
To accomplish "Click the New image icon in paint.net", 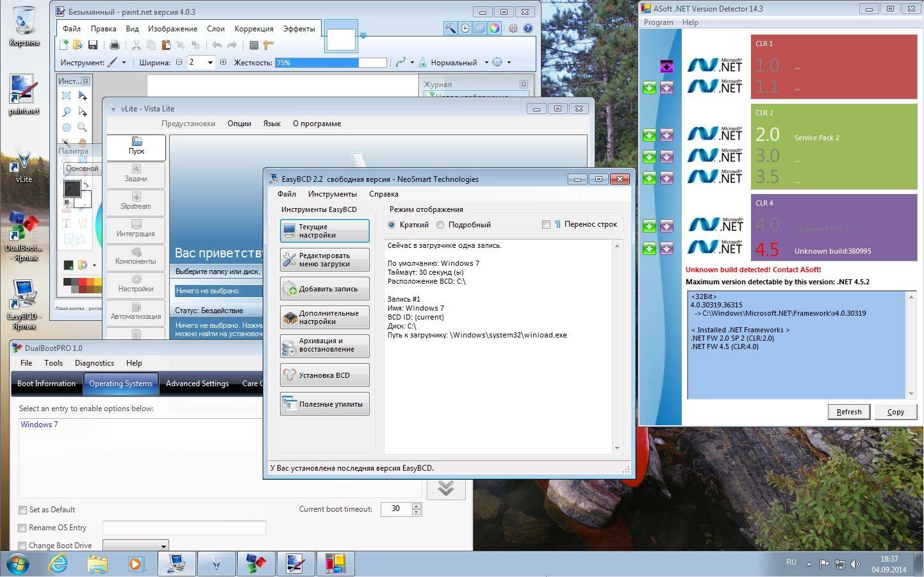I will point(63,45).
